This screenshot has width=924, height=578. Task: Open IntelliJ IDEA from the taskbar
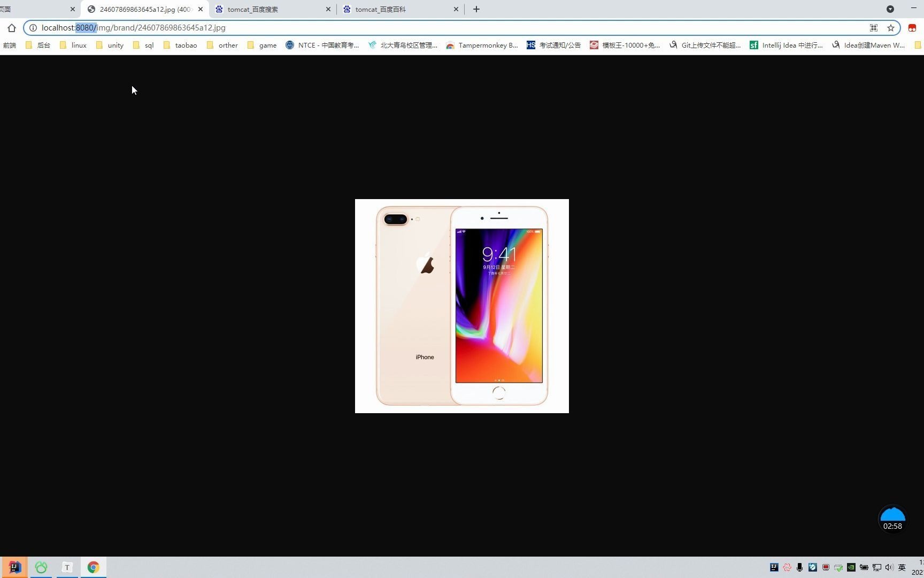coord(14,567)
